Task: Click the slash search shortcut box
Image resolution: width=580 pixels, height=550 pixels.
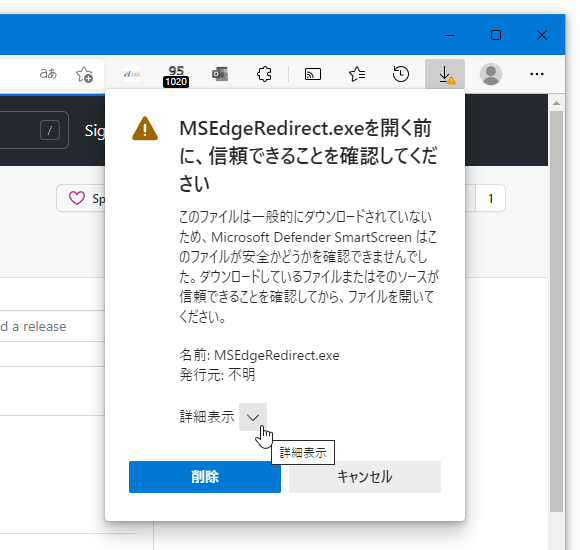Action: [x=50, y=130]
